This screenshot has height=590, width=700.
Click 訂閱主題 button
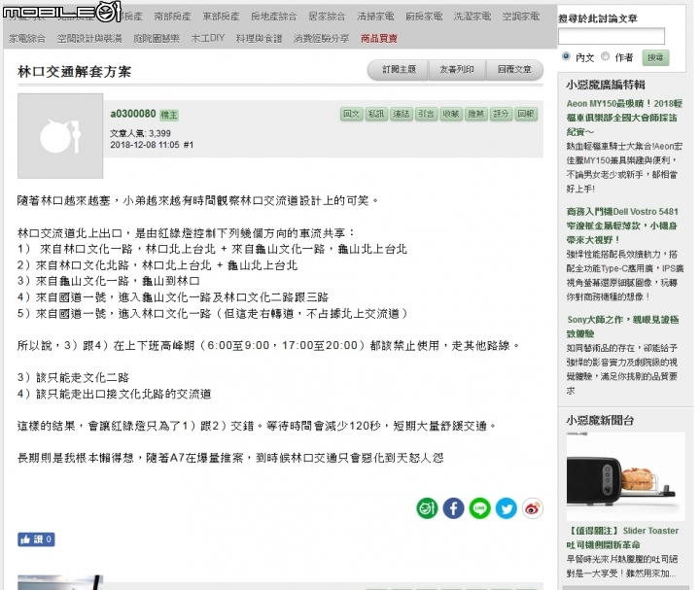(x=399, y=70)
